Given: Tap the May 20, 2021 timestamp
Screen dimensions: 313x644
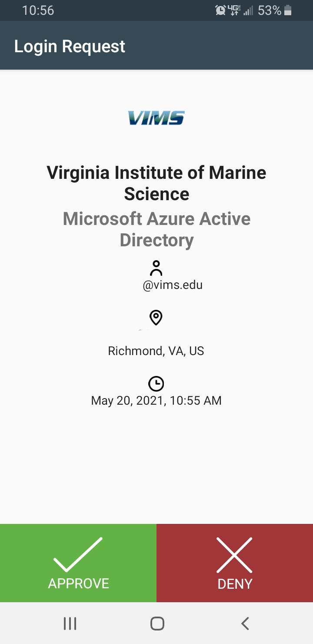Looking at the screenshot, I should [156, 400].
